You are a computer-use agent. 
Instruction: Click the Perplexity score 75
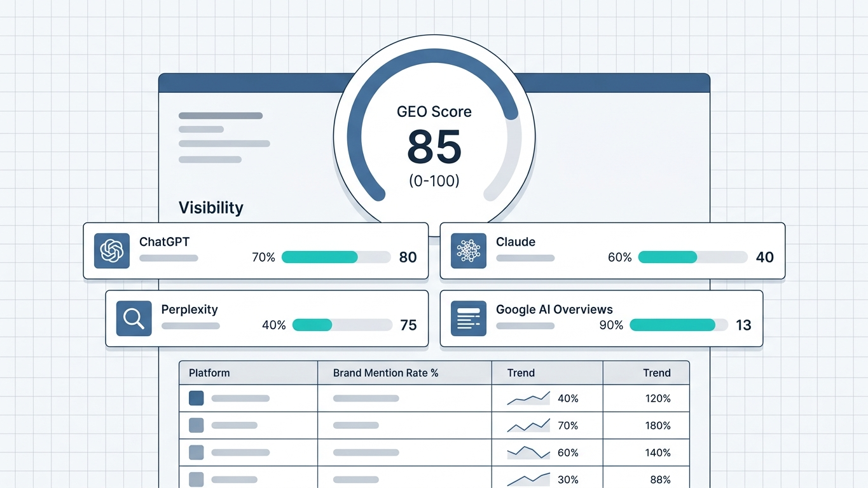[408, 325]
